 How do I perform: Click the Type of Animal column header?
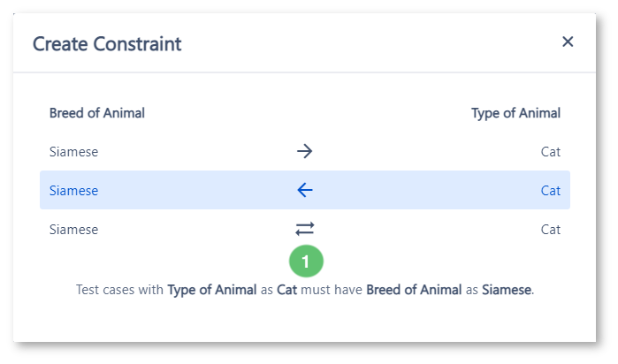[x=516, y=113]
